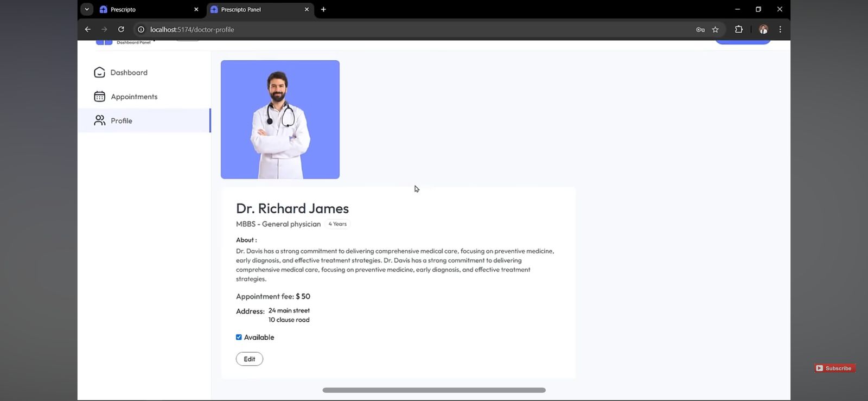This screenshot has width=868, height=401.
Task: Open the saved passwords key icon
Action: 700,29
